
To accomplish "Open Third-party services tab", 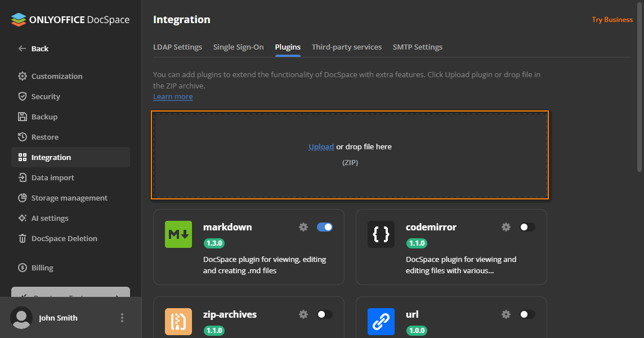I will 347,47.
